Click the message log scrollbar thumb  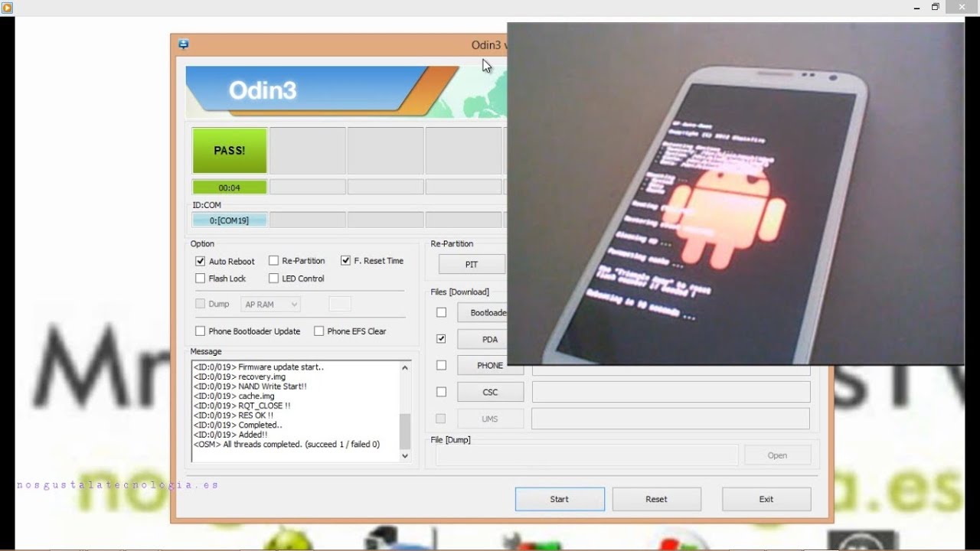[405, 431]
